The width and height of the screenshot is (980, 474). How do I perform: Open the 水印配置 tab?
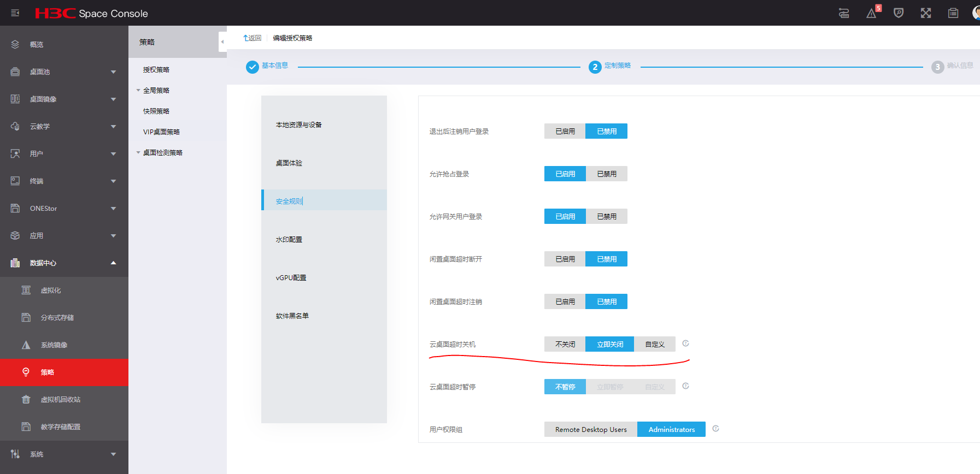point(324,239)
